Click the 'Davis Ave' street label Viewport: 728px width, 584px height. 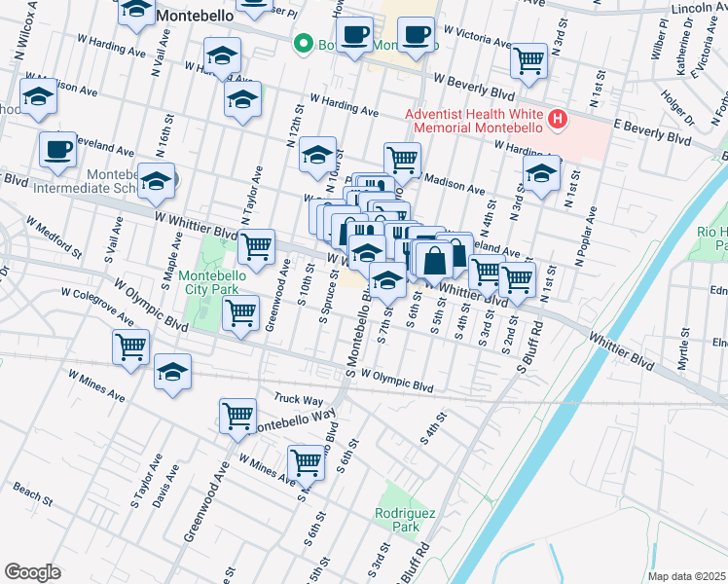165,486
